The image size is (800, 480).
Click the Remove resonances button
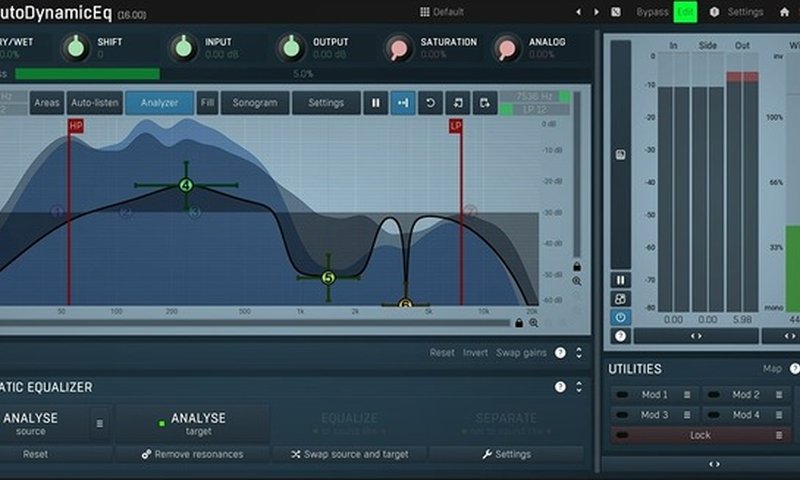click(192, 454)
